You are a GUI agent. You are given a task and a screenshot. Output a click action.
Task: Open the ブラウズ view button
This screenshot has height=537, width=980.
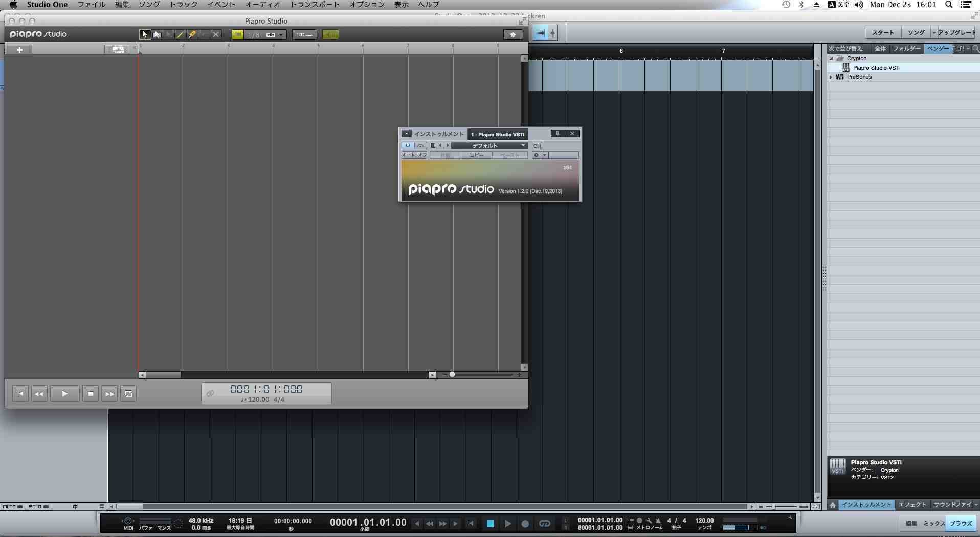tap(961, 524)
